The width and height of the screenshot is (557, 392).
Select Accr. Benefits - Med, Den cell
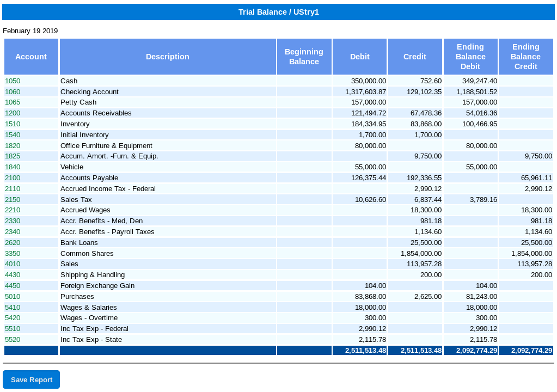[168, 221]
